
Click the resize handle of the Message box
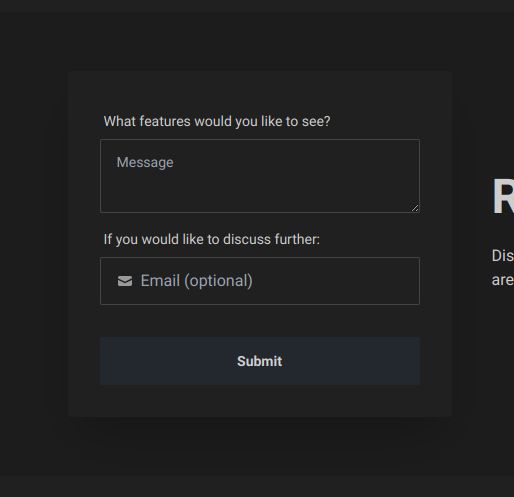coord(415,208)
